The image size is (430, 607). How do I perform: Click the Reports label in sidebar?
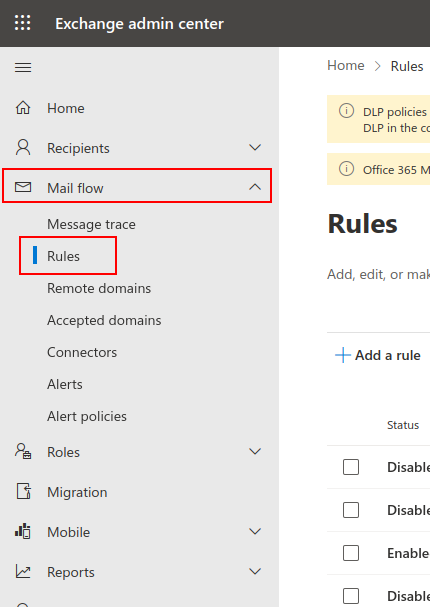(71, 572)
